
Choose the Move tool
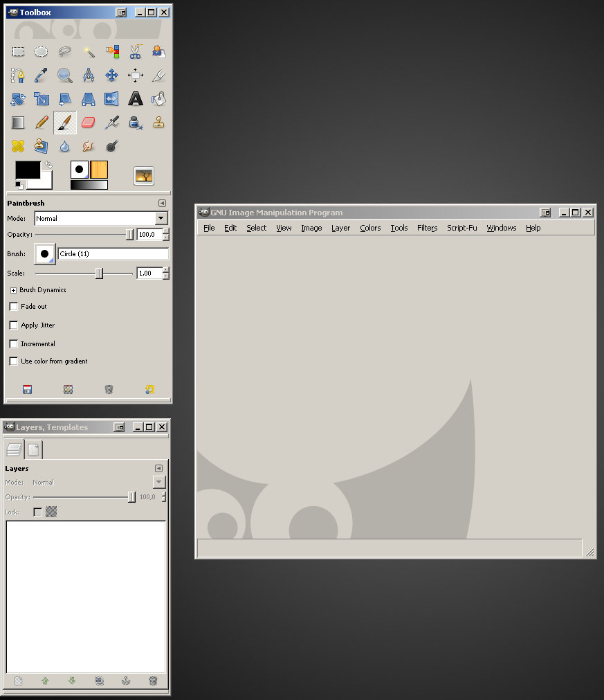click(x=112, y=75)
